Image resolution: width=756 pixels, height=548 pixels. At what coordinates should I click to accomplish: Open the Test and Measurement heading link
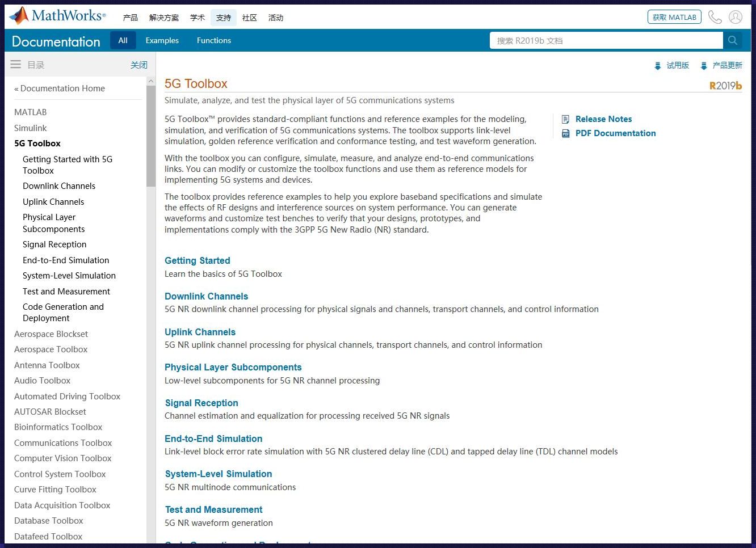click(214, 510)
